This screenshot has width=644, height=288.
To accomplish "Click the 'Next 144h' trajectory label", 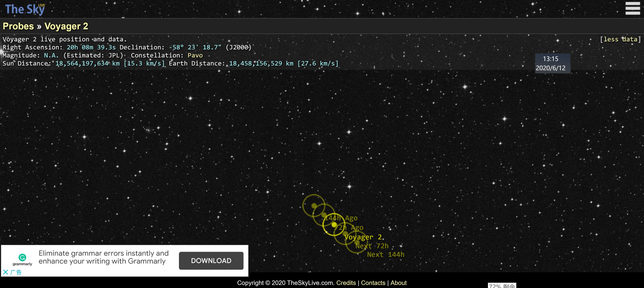I will click(385, 254).
